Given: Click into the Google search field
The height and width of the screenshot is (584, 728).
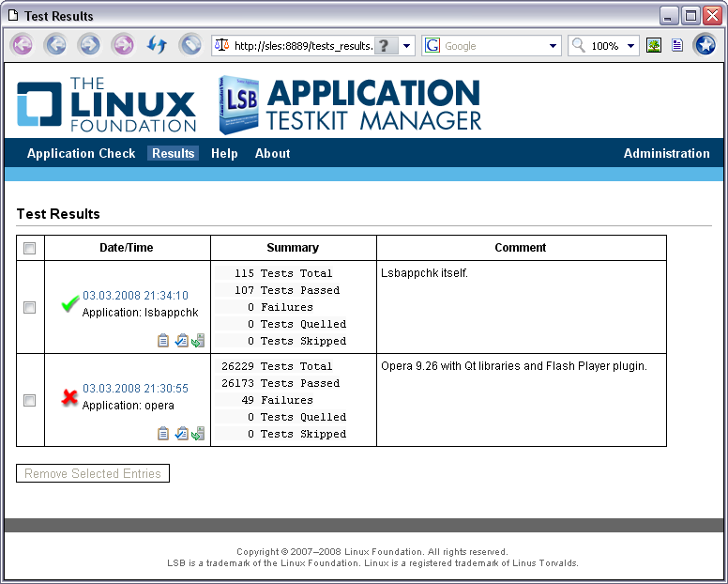Looking at the screenshot, I should click(x=493, y=45).
